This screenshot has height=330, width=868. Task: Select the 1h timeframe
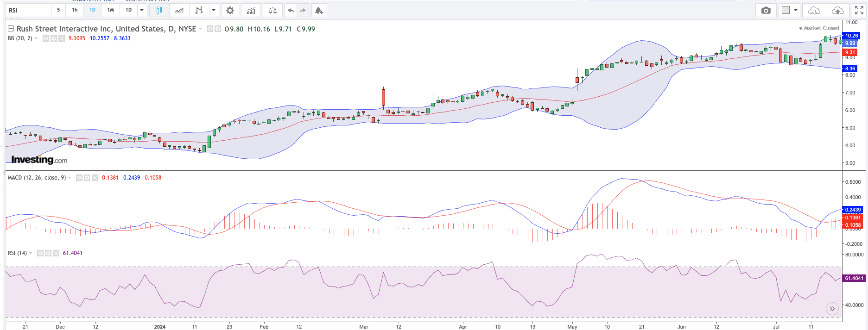click(x=75, y=10)
